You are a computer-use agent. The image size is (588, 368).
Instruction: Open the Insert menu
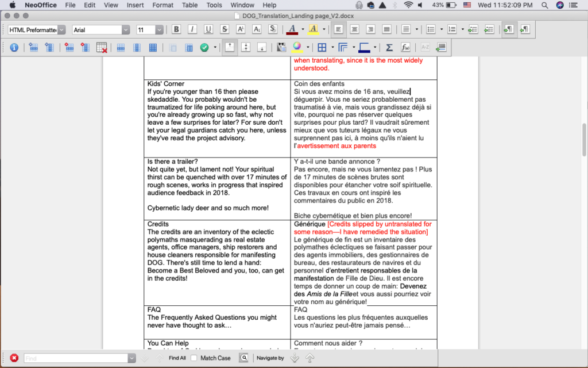coord(135,5)
